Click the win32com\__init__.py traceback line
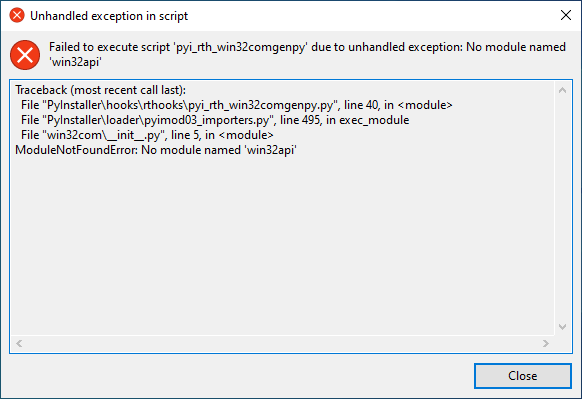This screenshot has height=399, width=582. click(147, 135)
